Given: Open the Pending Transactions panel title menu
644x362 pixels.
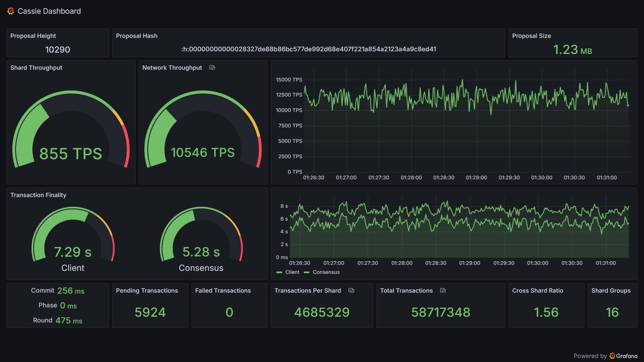Looking at the screenshot, I should [147, 291].
